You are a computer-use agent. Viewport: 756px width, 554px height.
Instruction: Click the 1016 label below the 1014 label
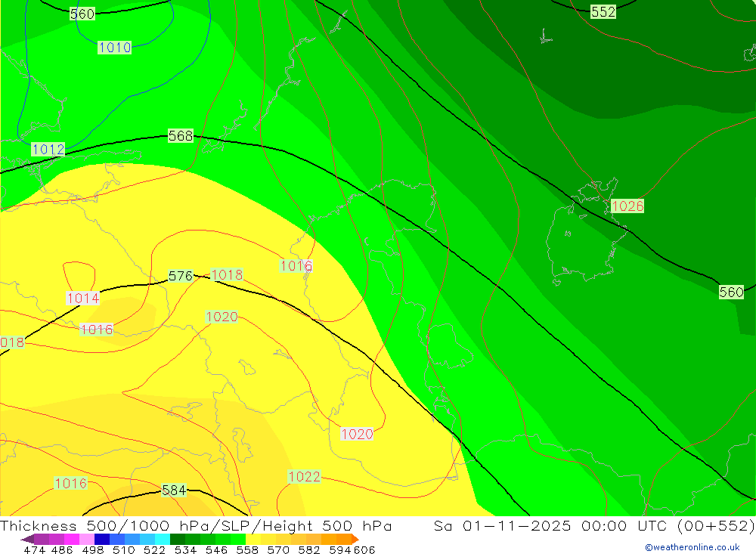[97, 330]
